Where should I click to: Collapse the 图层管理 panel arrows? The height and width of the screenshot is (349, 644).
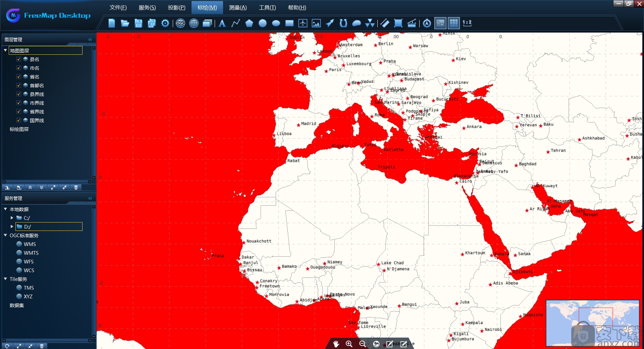tap(90, 40)
